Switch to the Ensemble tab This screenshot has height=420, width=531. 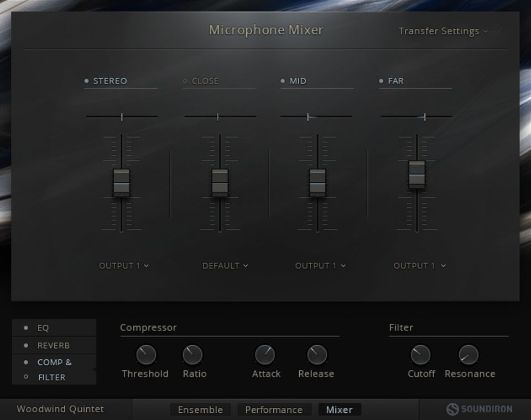200,410
